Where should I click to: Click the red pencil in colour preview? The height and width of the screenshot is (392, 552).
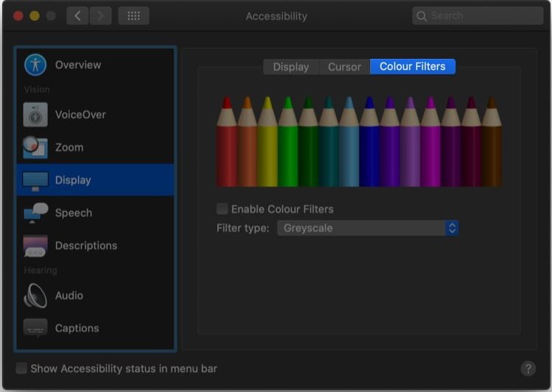227,141
